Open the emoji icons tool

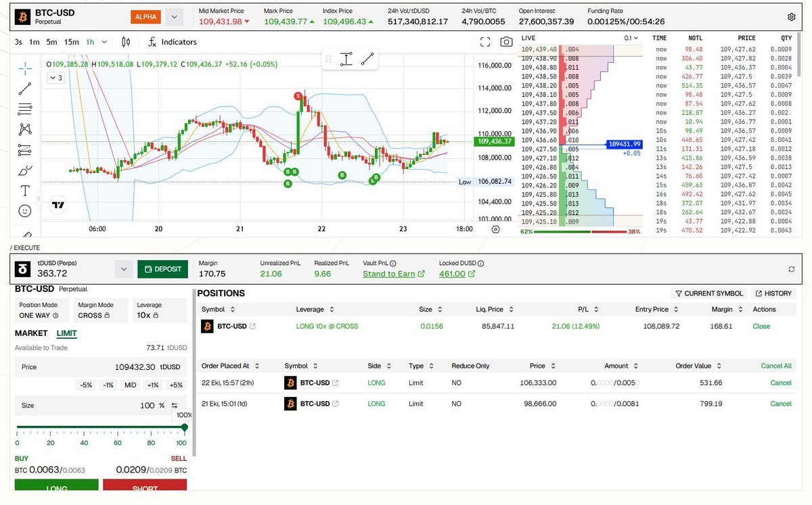(25, 212)
